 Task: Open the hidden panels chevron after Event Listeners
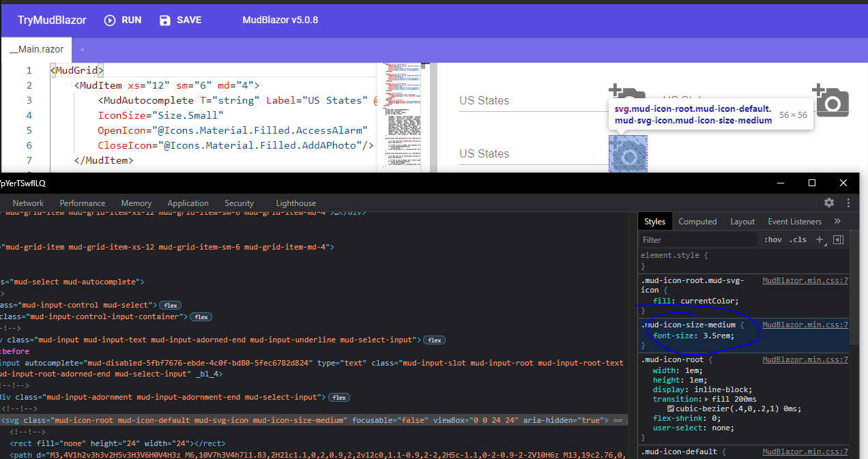tap(837, 221)
